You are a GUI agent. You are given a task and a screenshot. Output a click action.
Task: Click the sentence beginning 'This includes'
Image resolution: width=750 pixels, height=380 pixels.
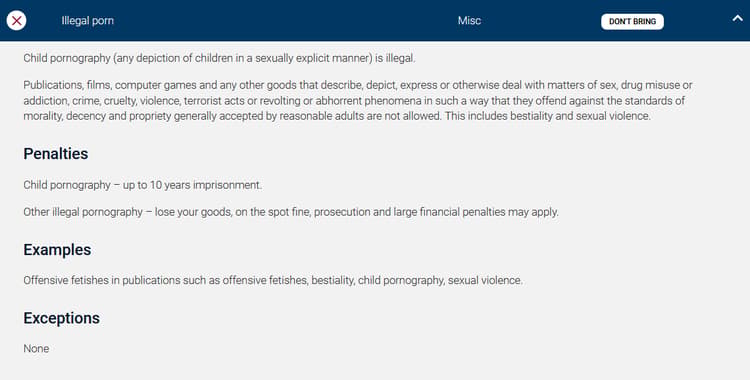[x=548, y=116]
